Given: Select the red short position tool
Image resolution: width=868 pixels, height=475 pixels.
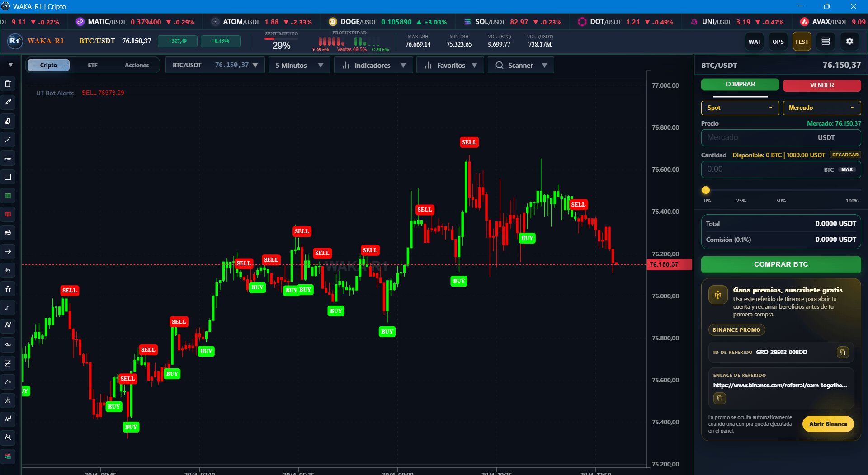Looking at the screenshot, I should tap(8, 214).
